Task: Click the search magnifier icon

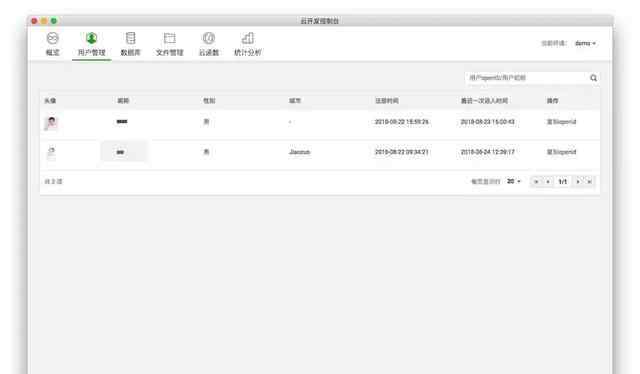Action: pyautogui.click(x=593, y=78)
